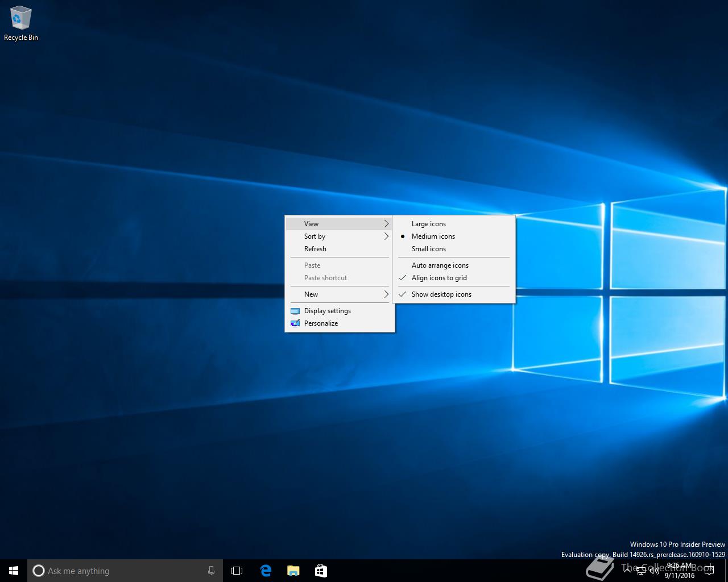Image resolution: width=728 pixels, height=582 pixels.
Task: Toggle Show desktop icons off
Action: click(x=441, y=294)
